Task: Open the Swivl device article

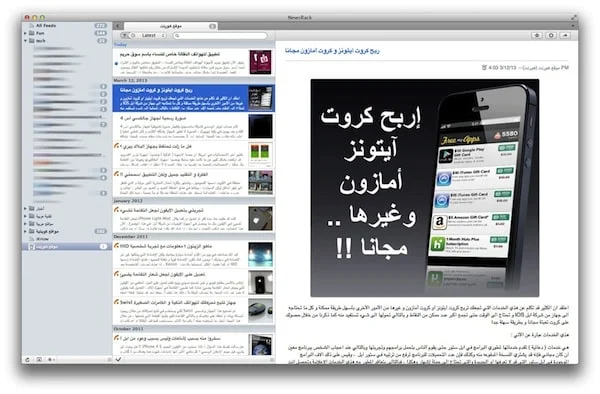Action: (194, 311)
